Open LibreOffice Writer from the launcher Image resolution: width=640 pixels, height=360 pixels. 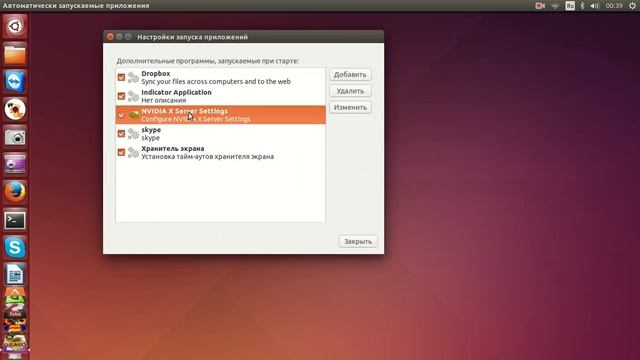point(15,275)
